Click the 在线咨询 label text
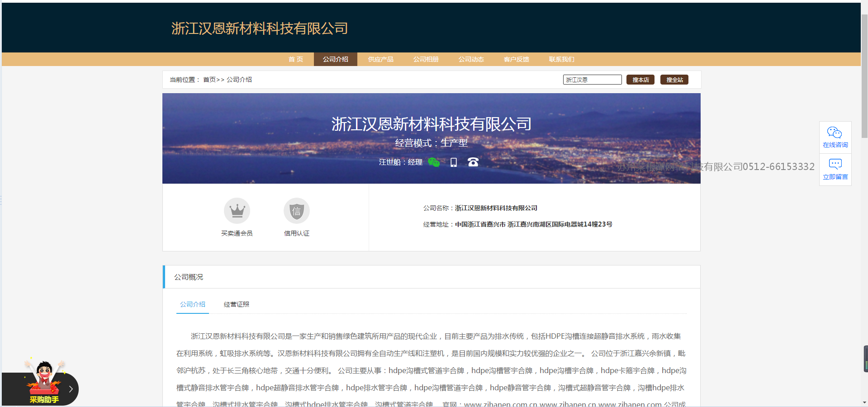 pyautogui.click(x=835, y=145)
